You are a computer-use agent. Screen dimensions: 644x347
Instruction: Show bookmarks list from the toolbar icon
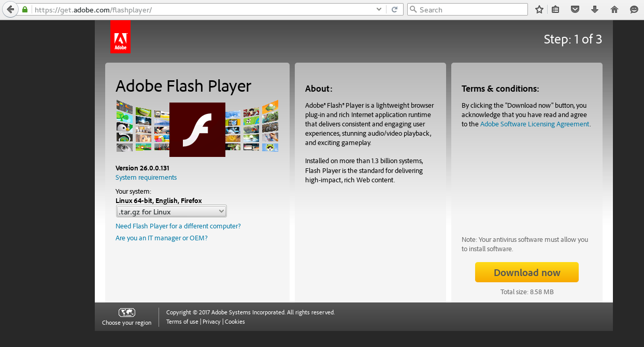tap(555, 9)
